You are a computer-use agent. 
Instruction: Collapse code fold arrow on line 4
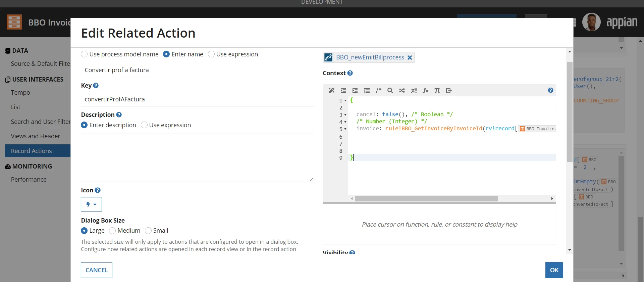click(x=345, y=122)
